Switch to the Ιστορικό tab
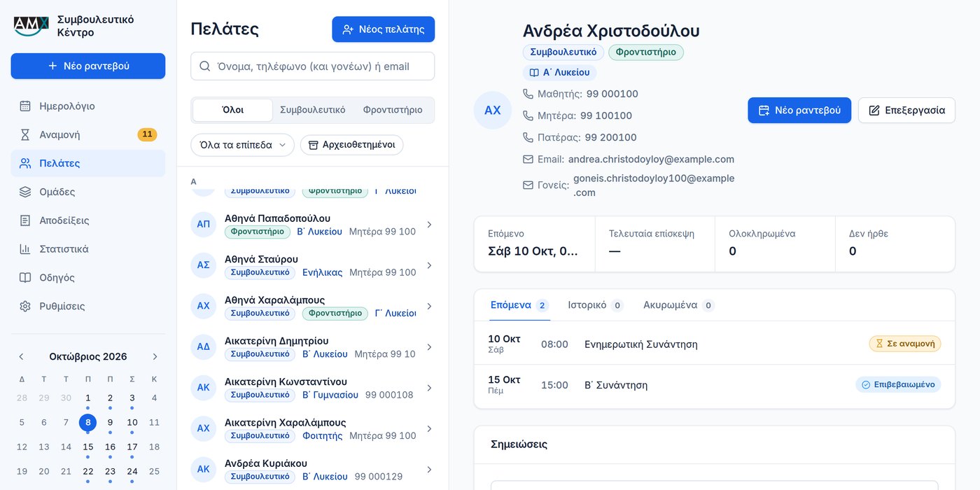The height and width of the screenshot is (490, 980). [596, 305]
